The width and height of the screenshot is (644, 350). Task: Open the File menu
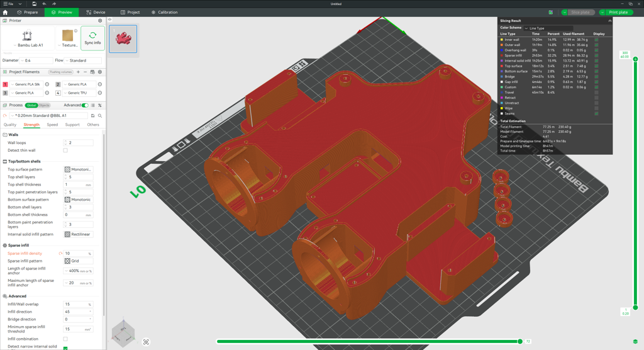point(9,4)
